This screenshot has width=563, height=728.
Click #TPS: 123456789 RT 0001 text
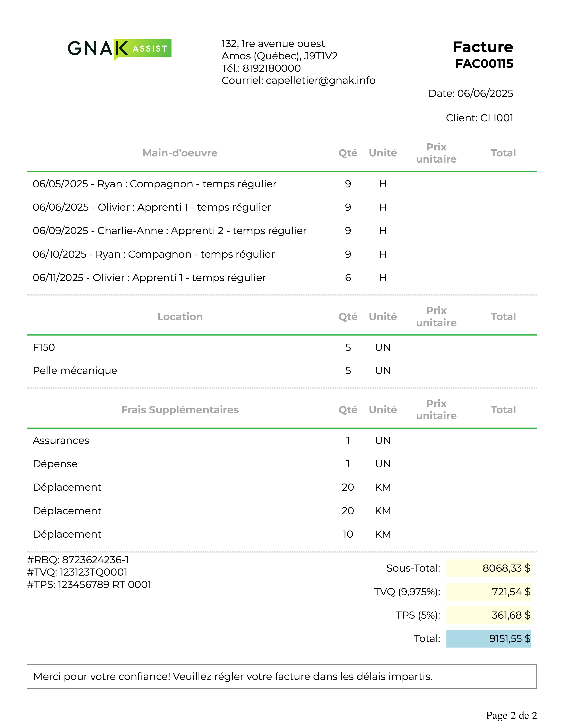89,584
